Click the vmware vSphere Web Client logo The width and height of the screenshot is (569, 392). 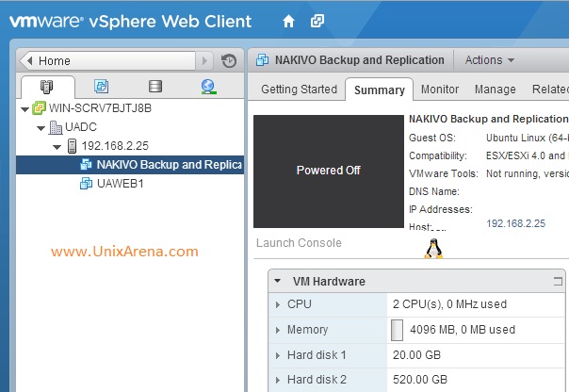[x=130, y=21]
